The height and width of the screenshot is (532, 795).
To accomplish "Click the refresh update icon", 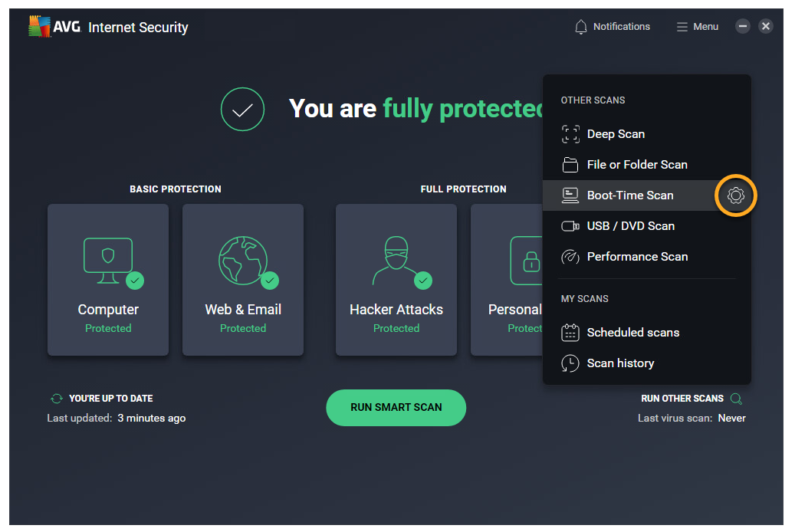I will point(56,399).
